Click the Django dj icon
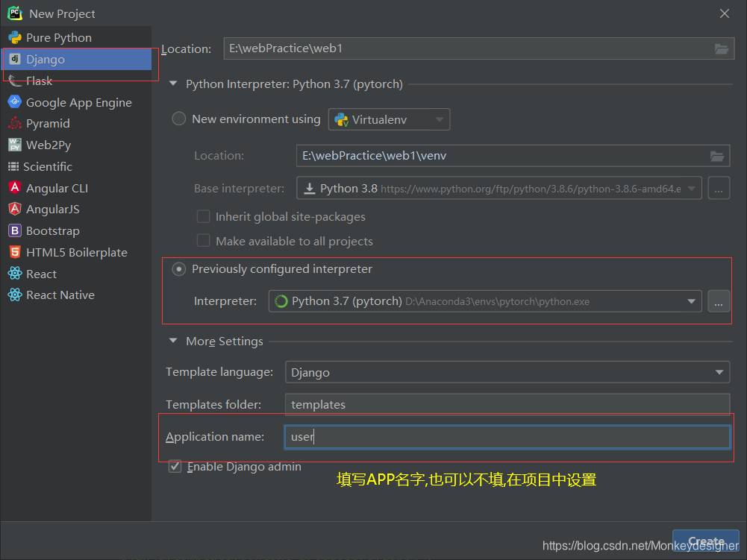 [15, 59]
